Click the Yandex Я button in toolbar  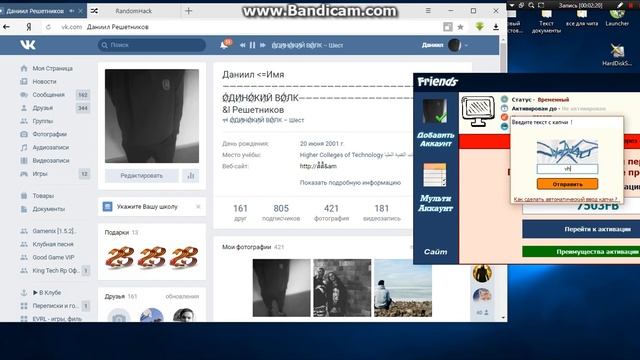tap(29, 27)
